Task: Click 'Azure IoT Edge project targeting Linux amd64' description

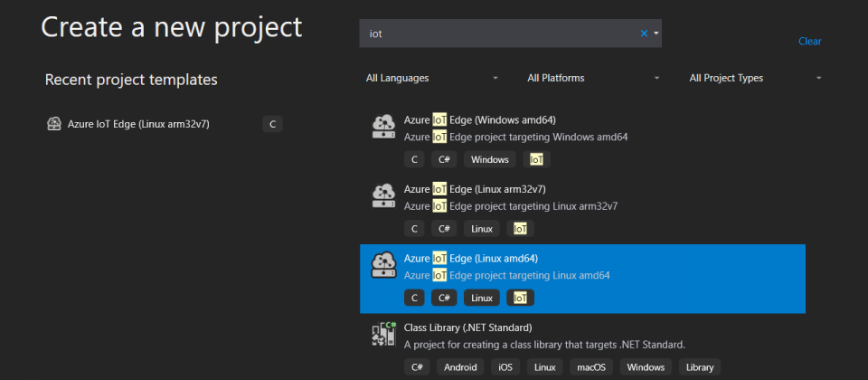Action: pyautogui.click(x=507, y=275)
